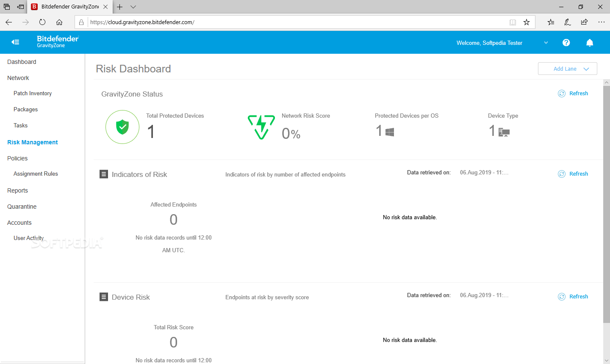Image resolution: width=610 pixels, height=364 pixels.
Task: Open the help question mark icon
Action: pyautogui.click(x=566, y=42)
